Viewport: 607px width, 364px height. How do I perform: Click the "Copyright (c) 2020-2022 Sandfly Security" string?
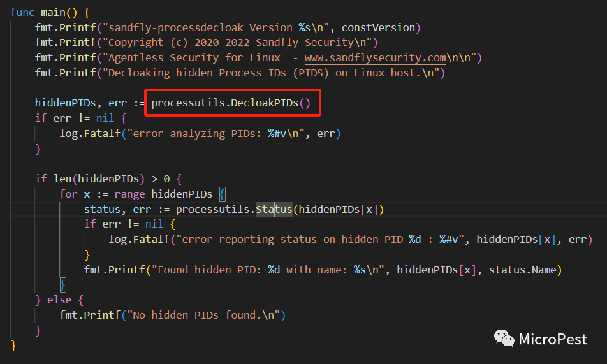231,42
